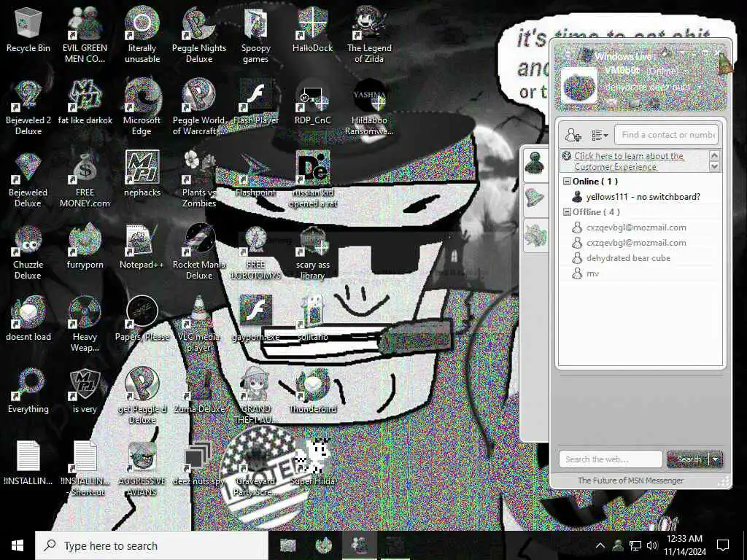Switch to the third Messenger side tab

pos(535,236)
